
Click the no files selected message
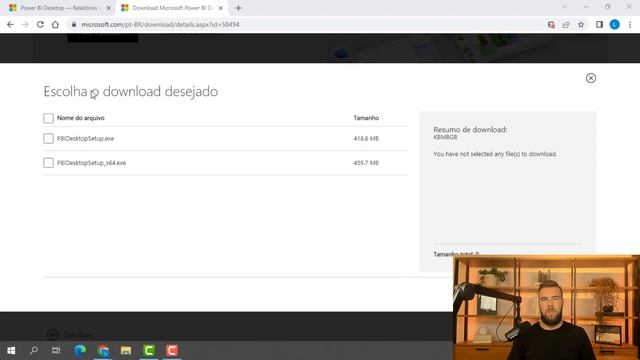coord(495,154)
